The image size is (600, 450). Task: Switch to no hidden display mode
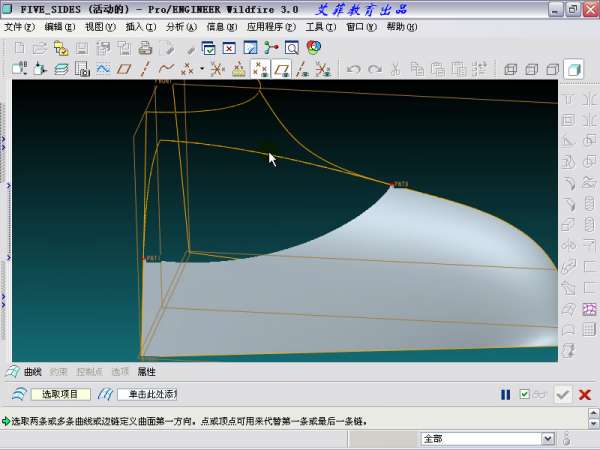pos(552,69)
